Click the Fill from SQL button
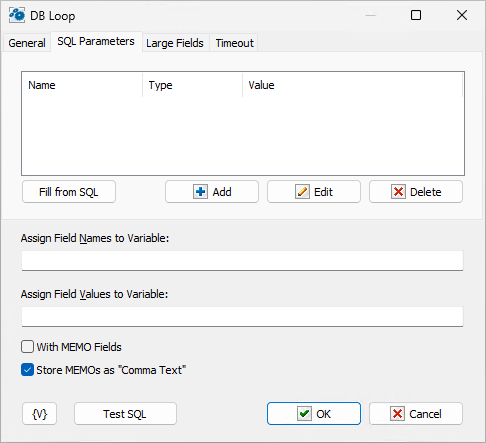The height and width of the screenshot is (443, 486). (x=69, y=192)
